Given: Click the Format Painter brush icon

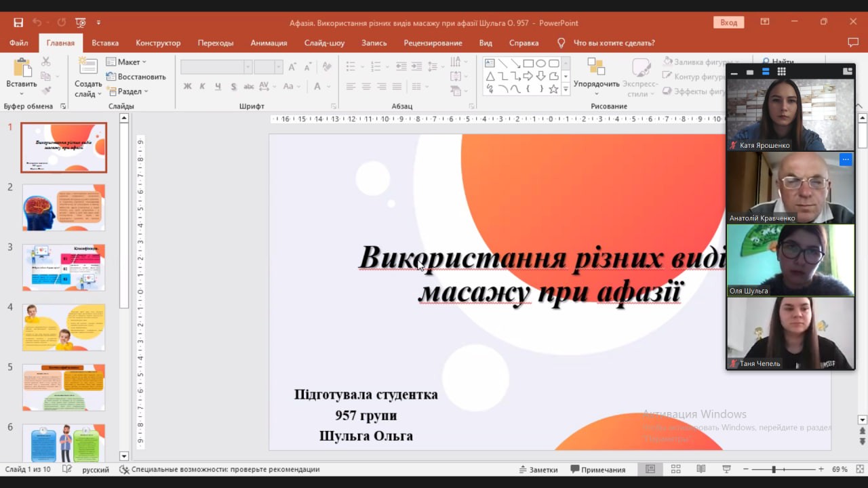Looking at the screenshot, I should (x=46, y=90).
